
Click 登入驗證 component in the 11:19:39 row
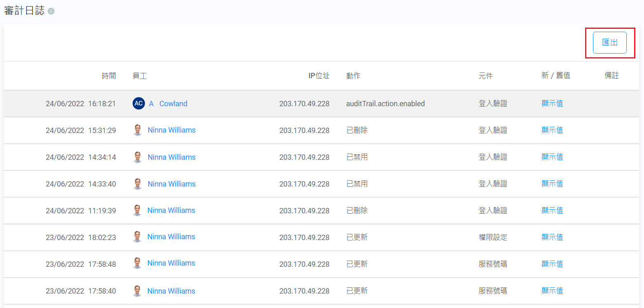493,211
